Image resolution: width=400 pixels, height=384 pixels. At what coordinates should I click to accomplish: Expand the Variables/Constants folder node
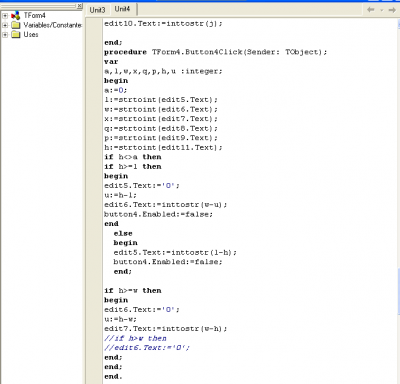coord(5,25)
